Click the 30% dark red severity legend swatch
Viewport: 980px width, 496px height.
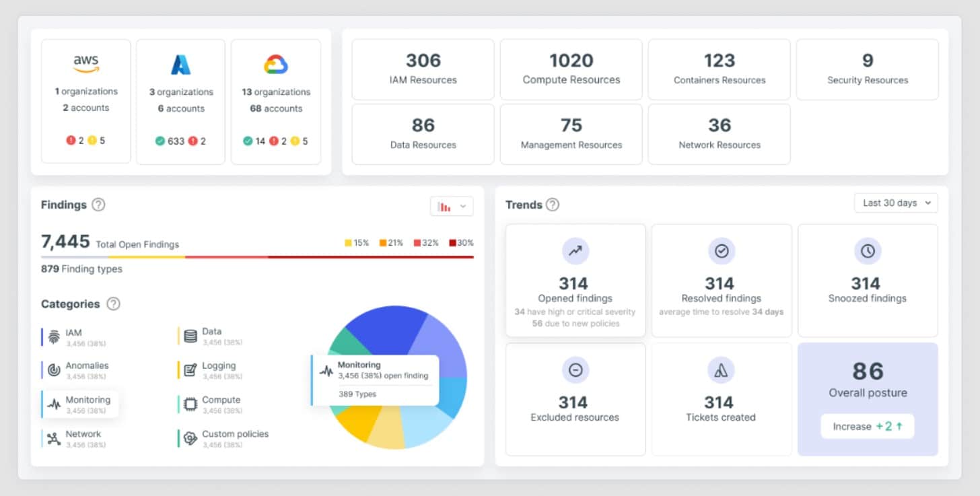(452, 243)
